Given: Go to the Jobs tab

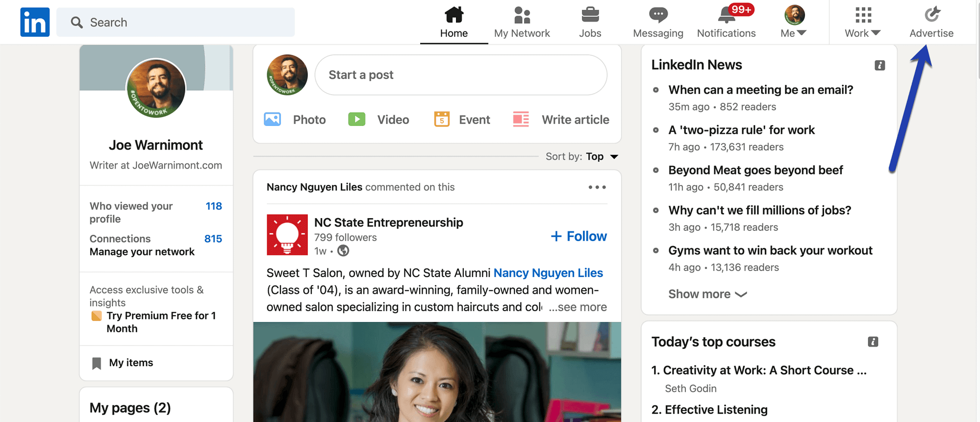Looking at the screenshot, I should click(x=590, y=23).
